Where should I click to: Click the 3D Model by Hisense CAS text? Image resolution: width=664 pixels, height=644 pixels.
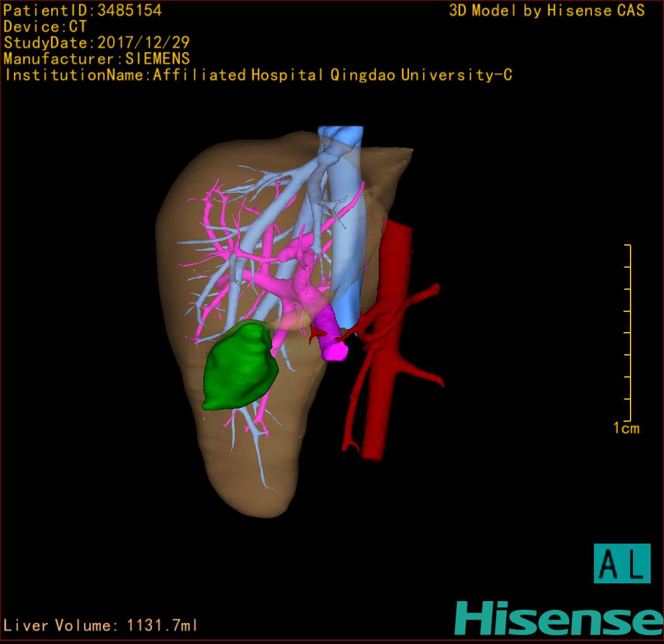[x=547, y=11]
